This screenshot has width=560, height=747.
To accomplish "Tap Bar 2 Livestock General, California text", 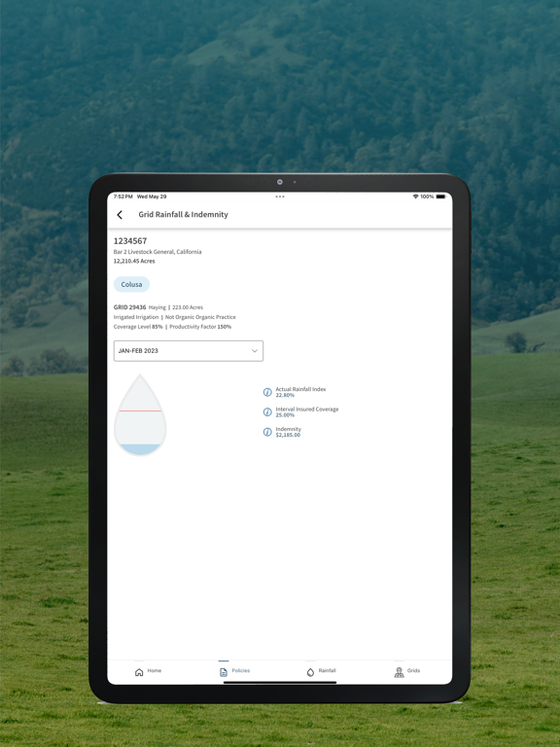I will (x=157, y=252).
